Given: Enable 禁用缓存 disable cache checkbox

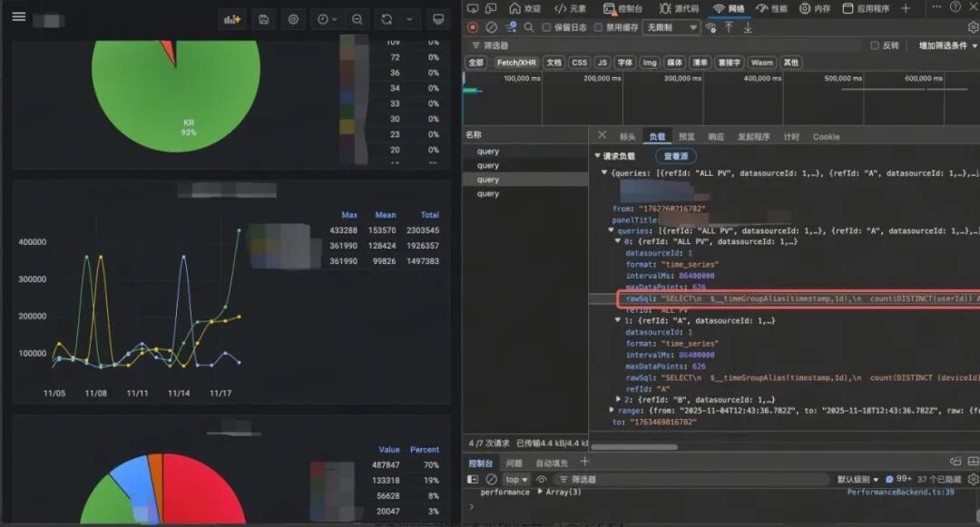Looking at the screenshot, I should tap(598, 27).
